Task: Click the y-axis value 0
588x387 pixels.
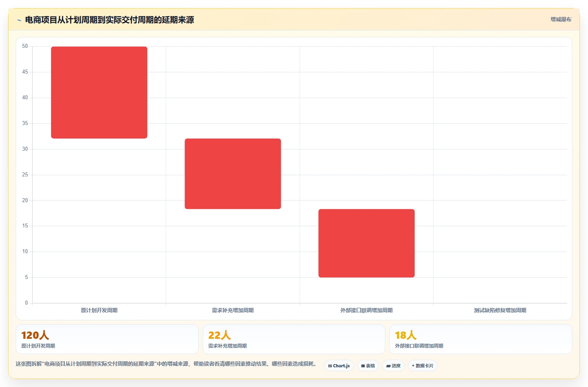Action: pyautogui.click(x=27, y=303)
